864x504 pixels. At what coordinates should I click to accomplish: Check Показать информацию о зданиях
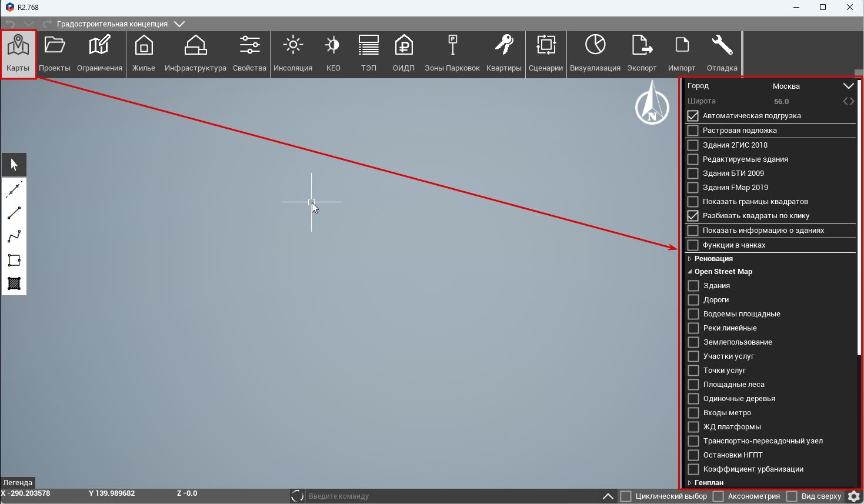693,231
